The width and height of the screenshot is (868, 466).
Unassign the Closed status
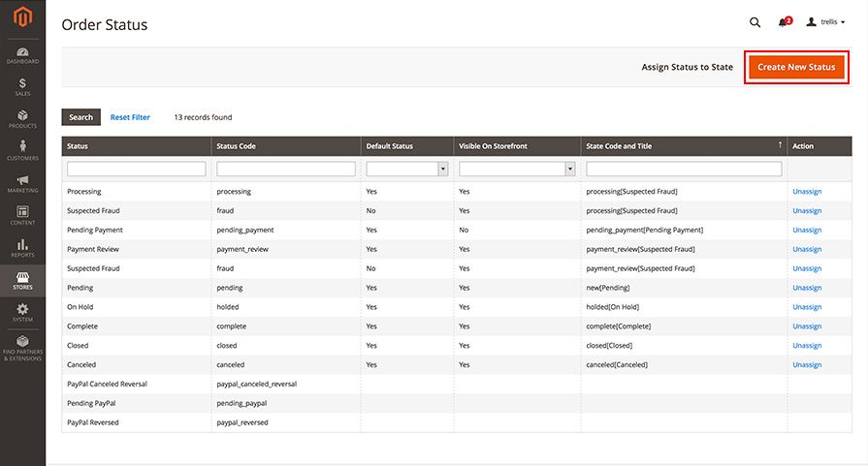click(x=807, y=346)
